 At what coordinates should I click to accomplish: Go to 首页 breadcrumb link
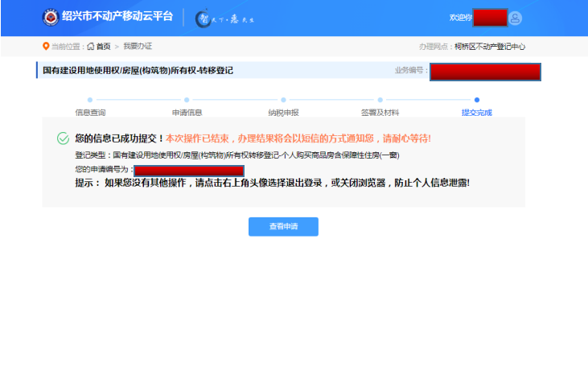tap(104, 46)
